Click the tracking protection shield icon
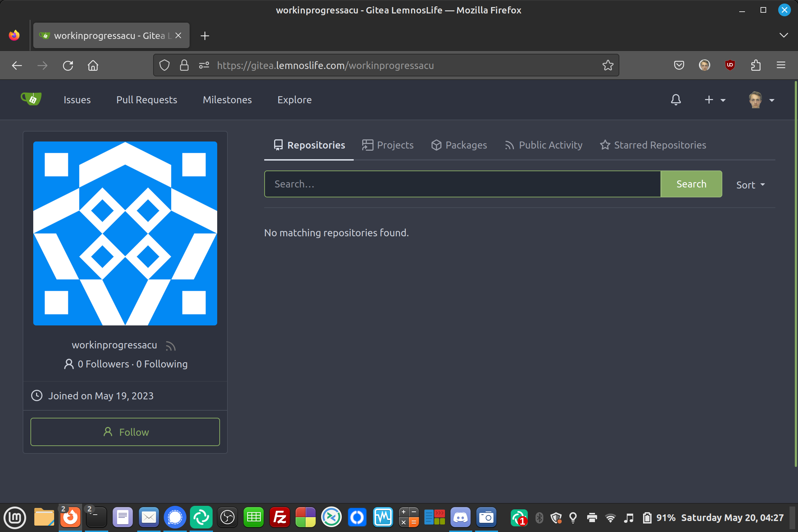 (x=164, y=65)
